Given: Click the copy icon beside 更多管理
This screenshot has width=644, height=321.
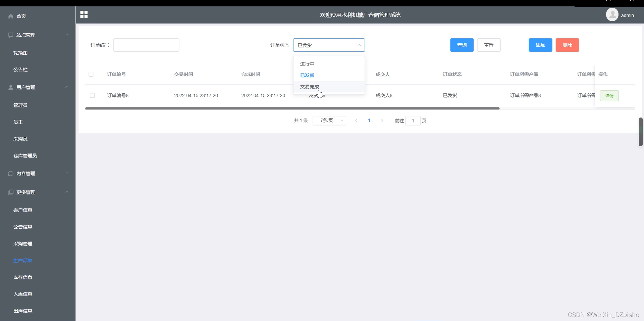Looking at the screenshot, I should 11,192.
